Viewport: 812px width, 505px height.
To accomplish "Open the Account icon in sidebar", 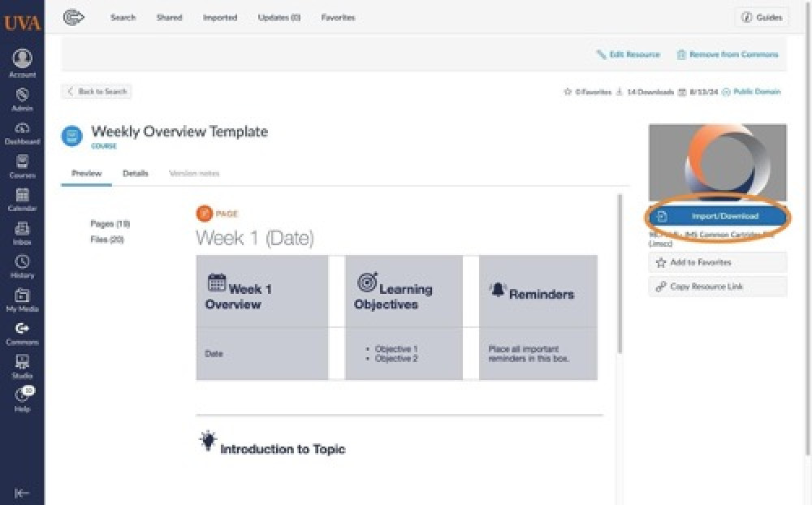I will (22, 63).
